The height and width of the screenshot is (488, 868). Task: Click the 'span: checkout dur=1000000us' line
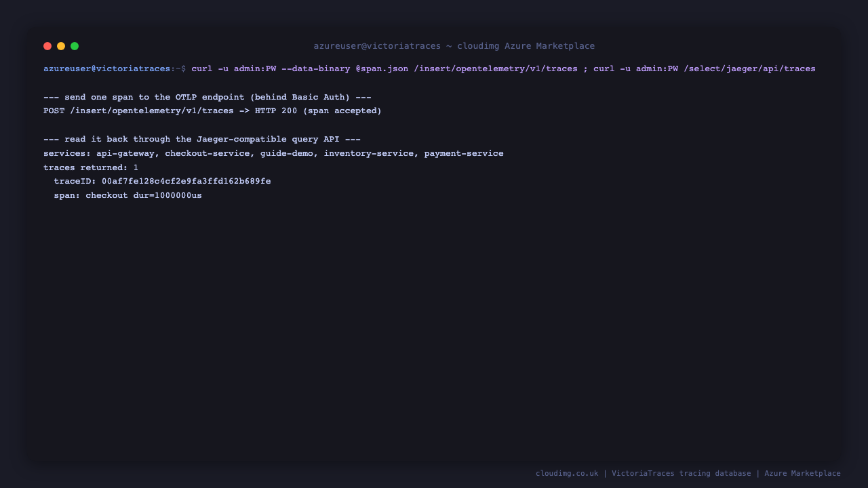127,195
